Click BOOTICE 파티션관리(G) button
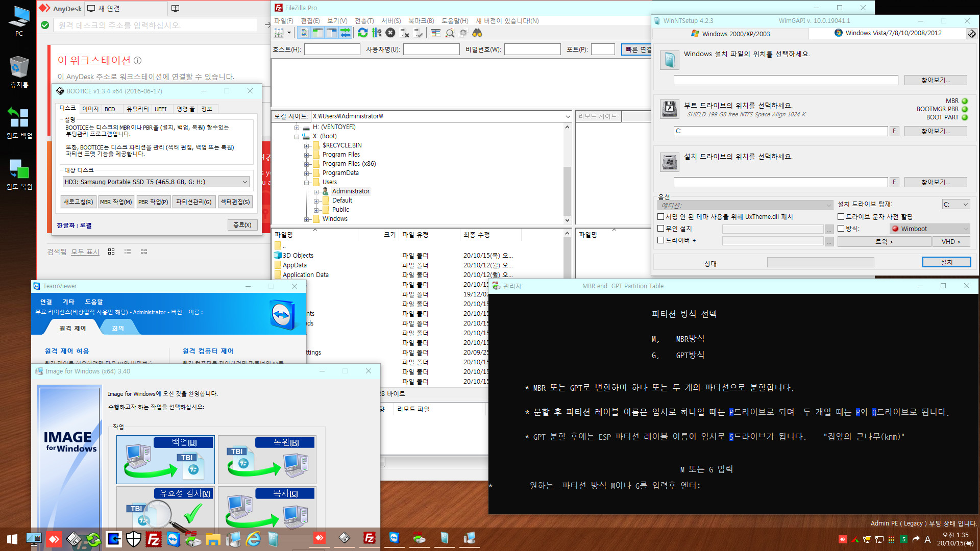 coord(193,202)
